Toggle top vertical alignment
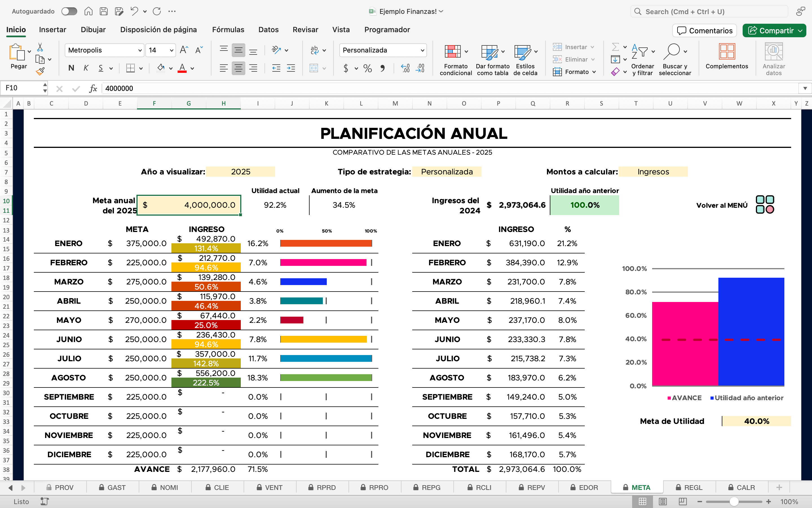The image size is (812, 508). [x=224, y=50]
